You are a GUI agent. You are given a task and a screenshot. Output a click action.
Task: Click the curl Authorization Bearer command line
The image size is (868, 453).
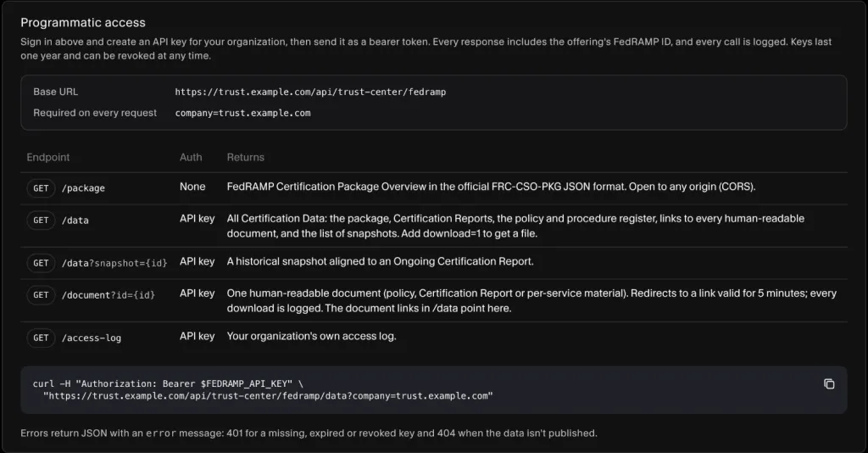(x=168, y=383)
